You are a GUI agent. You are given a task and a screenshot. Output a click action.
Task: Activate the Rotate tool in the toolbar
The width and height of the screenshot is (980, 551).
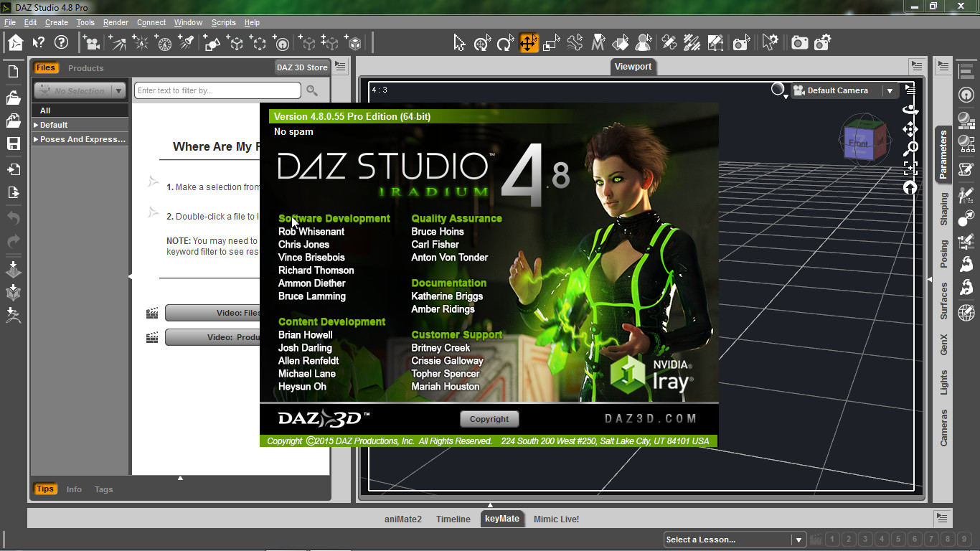click(505, 43)
